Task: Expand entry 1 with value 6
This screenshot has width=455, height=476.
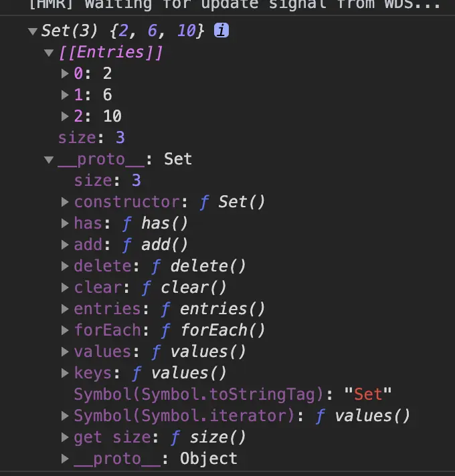Action: tap(65, 95)
